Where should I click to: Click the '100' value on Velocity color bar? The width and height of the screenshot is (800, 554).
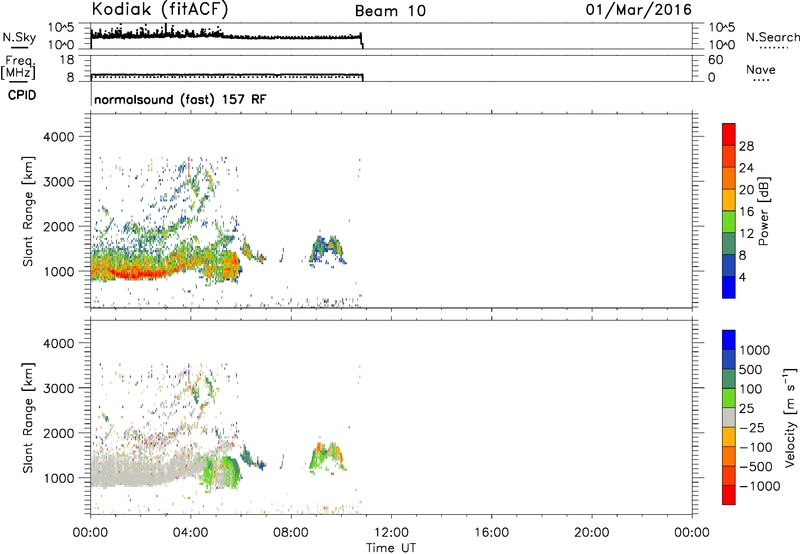(x=749, y=389)
